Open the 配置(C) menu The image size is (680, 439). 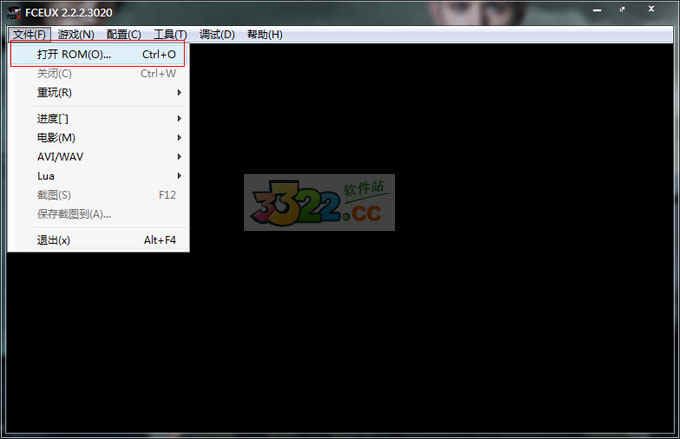click(124, 34)
